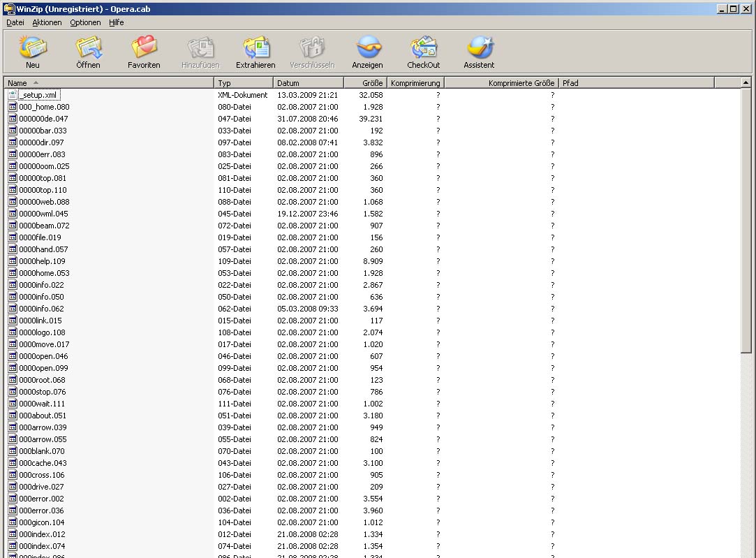The image size is (756, 558).
Task: Select file icon of 00000err.083
Action: tap(13, 154)
